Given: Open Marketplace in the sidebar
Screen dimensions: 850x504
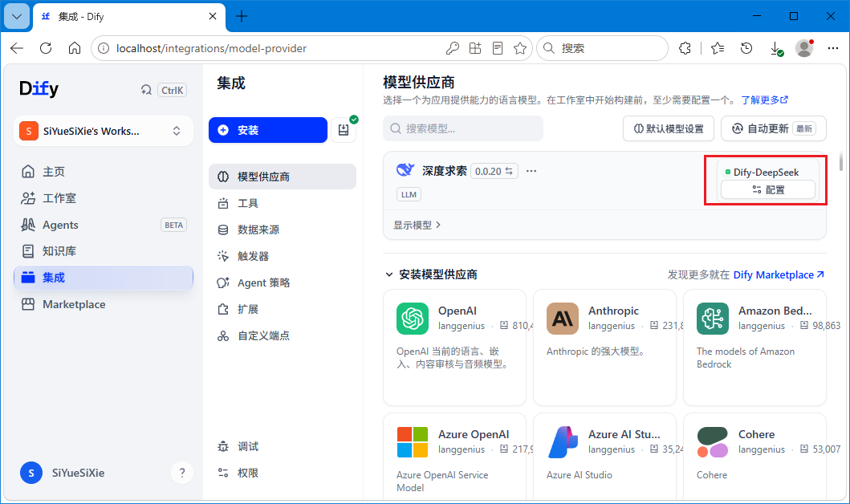Looking at the screenshot, I should coord(104,304).
